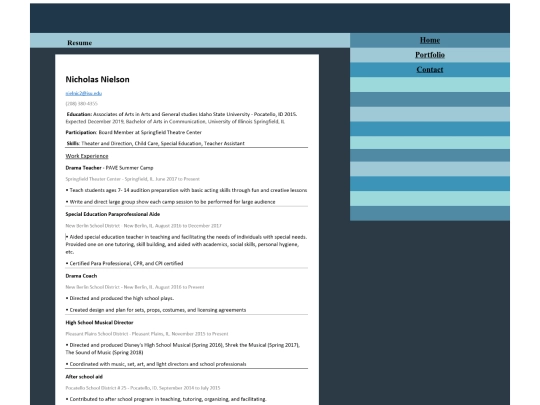
Task: Go to the Portfolio page link
Action: coord(429,55)
